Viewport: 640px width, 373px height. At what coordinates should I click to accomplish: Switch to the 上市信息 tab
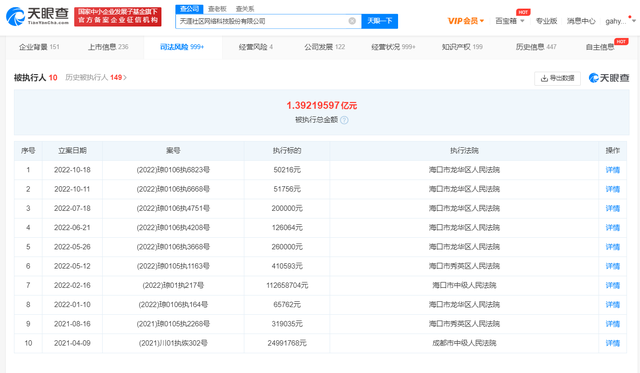pyautogui.click(x=108, y=47)
